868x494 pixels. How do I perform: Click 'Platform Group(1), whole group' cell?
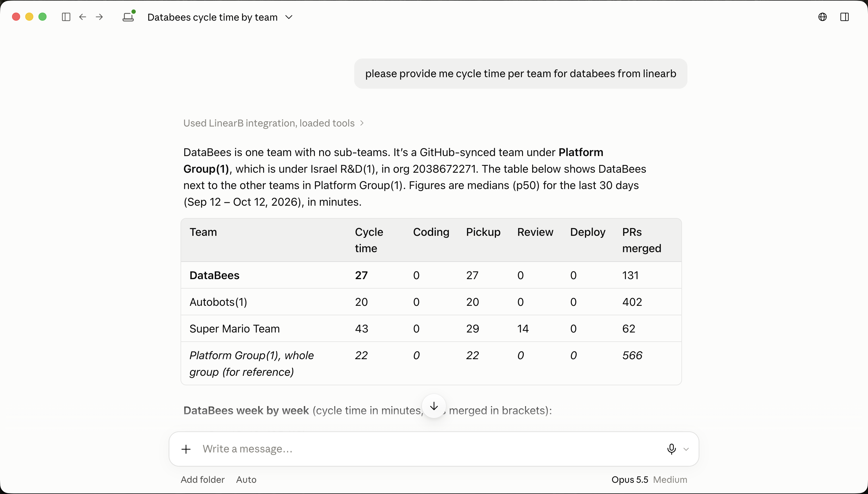point(251,363)
